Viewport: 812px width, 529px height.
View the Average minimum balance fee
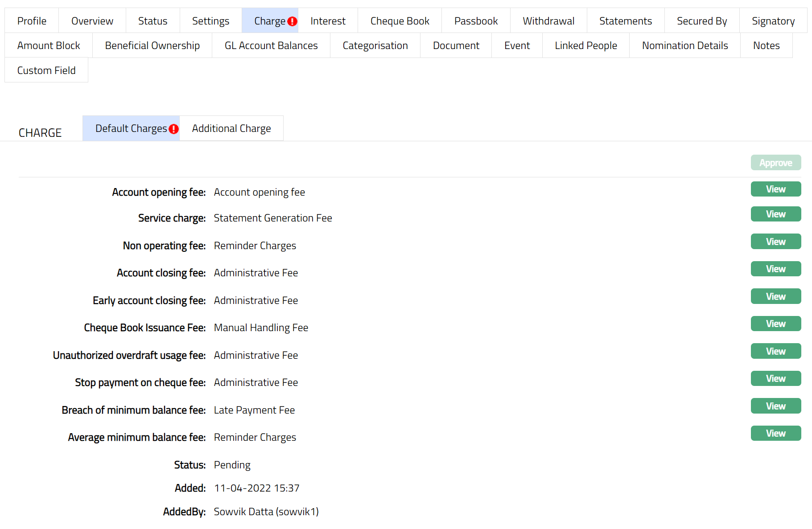point(775,433)
